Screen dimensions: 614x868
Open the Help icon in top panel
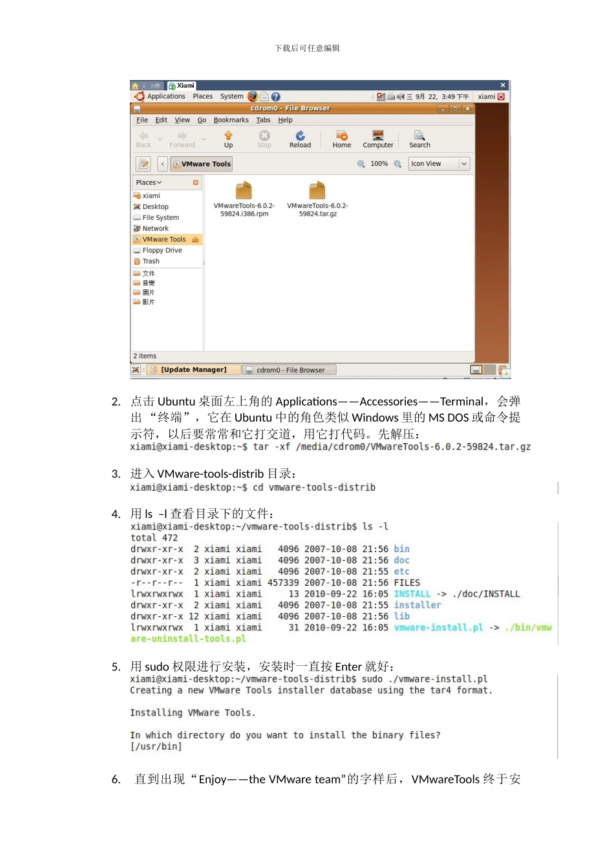pos(275,96)
